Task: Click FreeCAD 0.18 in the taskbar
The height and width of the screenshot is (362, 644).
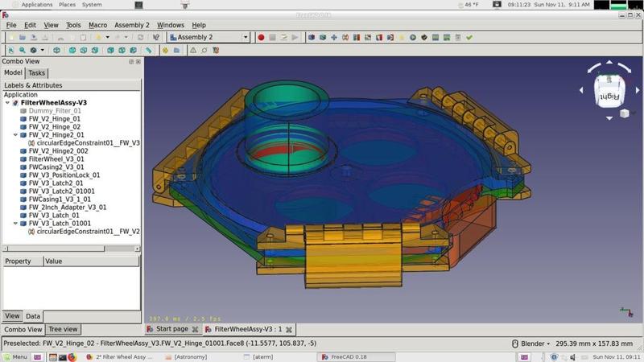Action: (x=357, y=357)
